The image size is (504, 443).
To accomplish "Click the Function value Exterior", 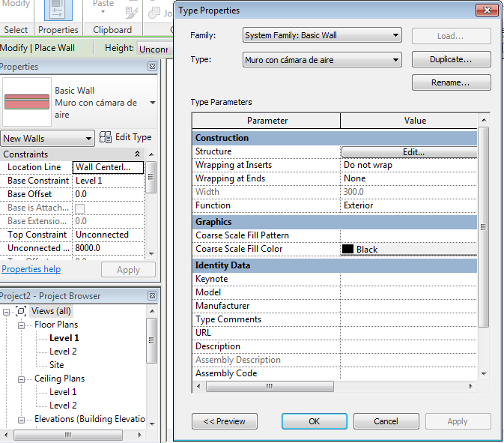I will (409, 205).
